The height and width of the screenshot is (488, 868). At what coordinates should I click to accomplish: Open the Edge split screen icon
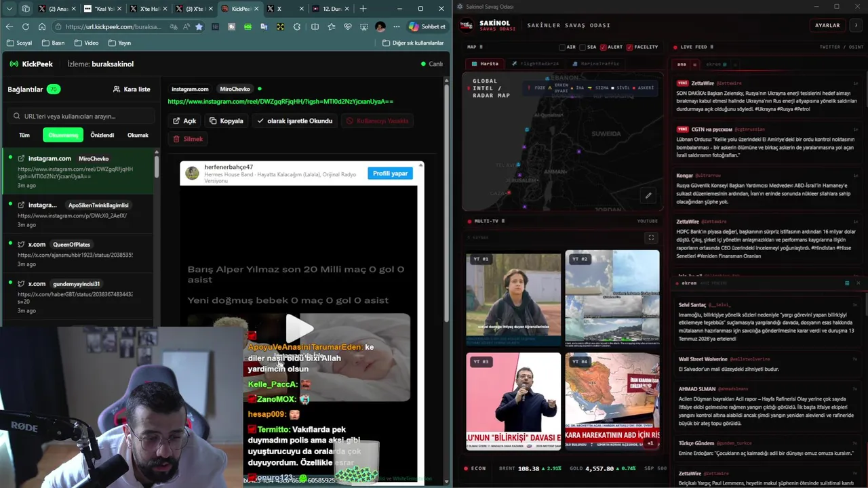tap(315, 26)
